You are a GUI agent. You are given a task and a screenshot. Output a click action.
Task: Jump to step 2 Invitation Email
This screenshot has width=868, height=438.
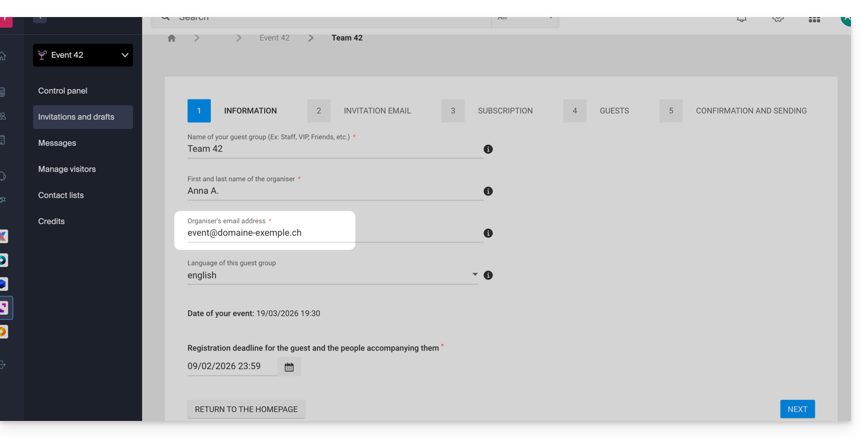(x=359, y=111)
